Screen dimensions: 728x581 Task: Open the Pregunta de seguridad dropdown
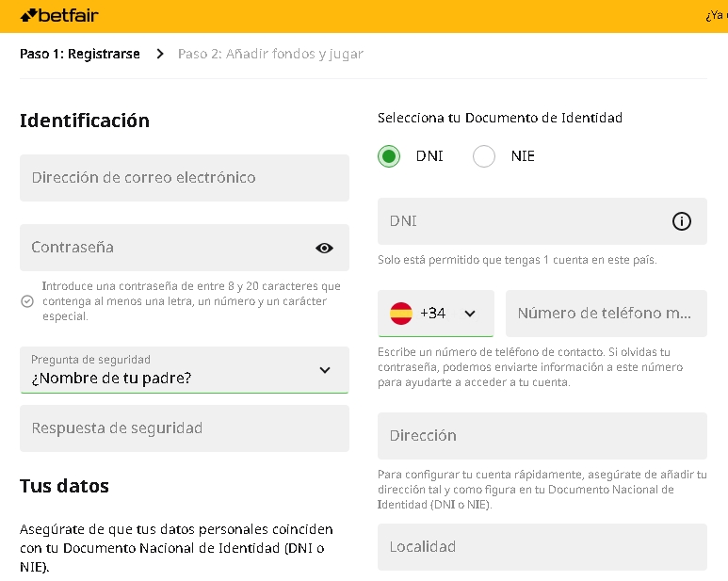click(185, 370)
